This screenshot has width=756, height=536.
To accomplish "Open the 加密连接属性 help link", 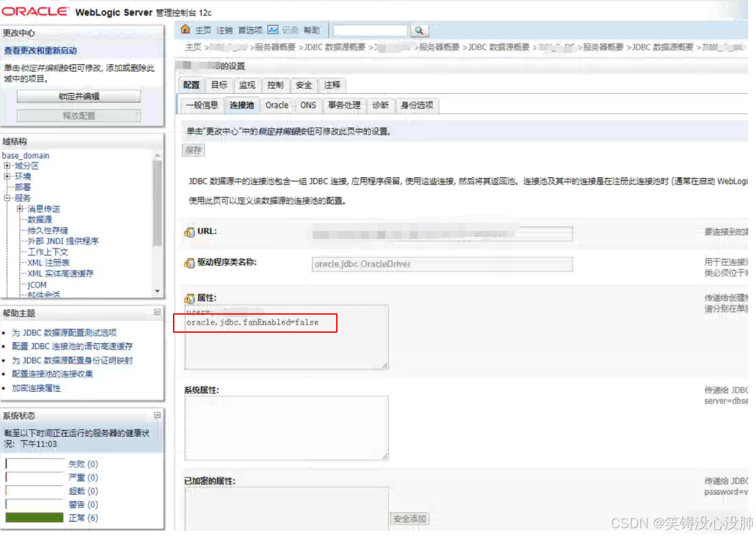I will (x=38, y=388).
